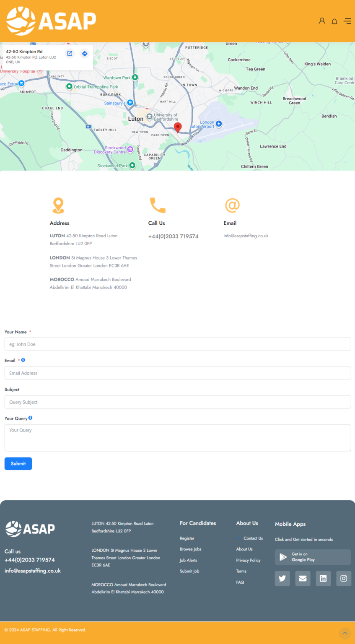
Task: Click the ASAP logo in the header
Action: tap(51, 21)
